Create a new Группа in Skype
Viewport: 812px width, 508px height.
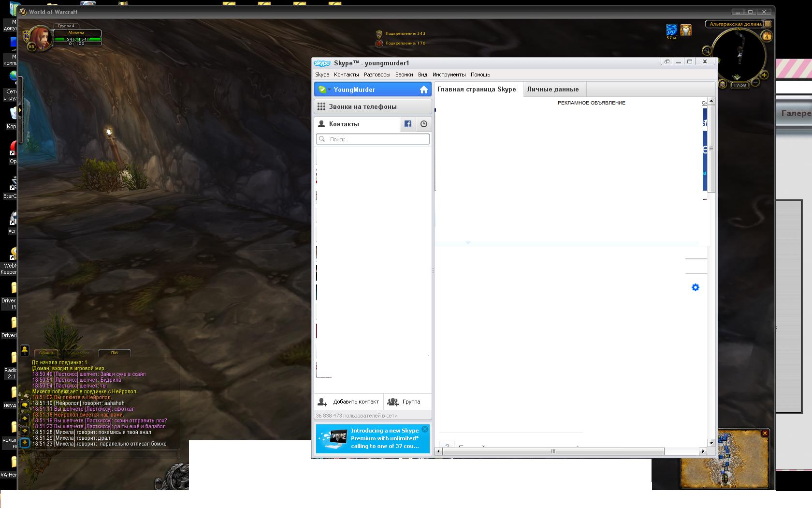tap(405, 402)
